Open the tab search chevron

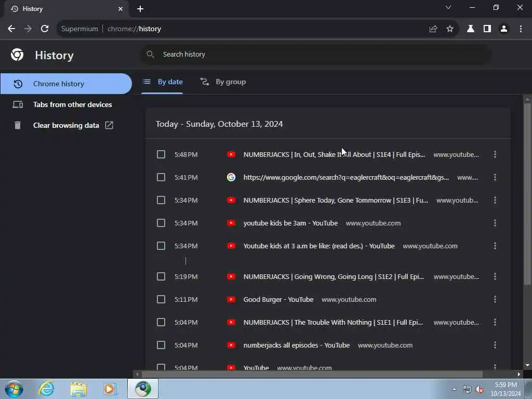click(x=448, y=7)
